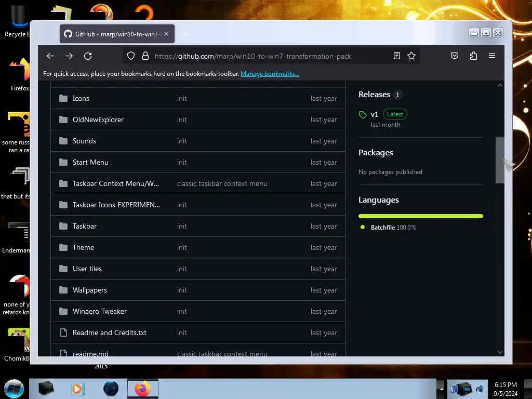532x399 pixels.
Task: Open the init commit message for Icons
Action: [182, 98]
